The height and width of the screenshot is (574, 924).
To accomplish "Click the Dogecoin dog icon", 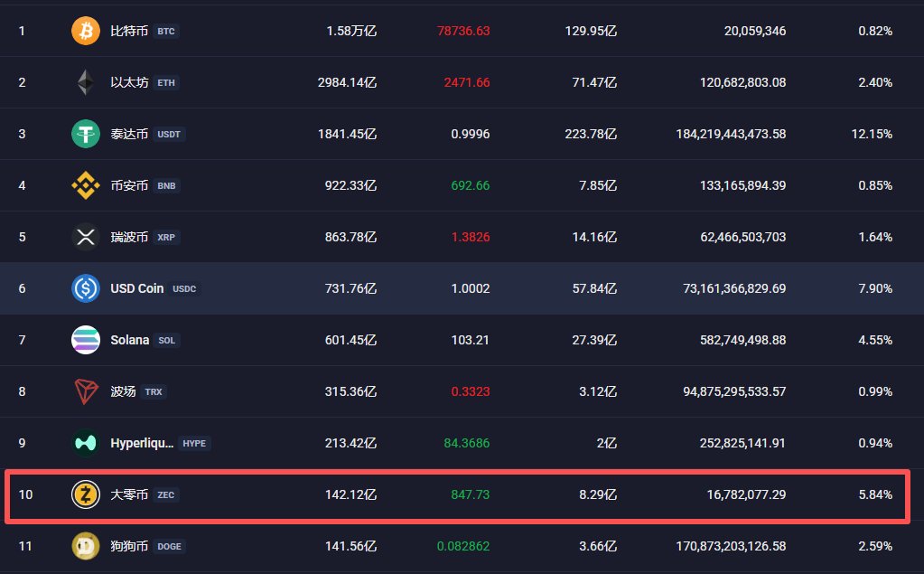I will 86,546.
